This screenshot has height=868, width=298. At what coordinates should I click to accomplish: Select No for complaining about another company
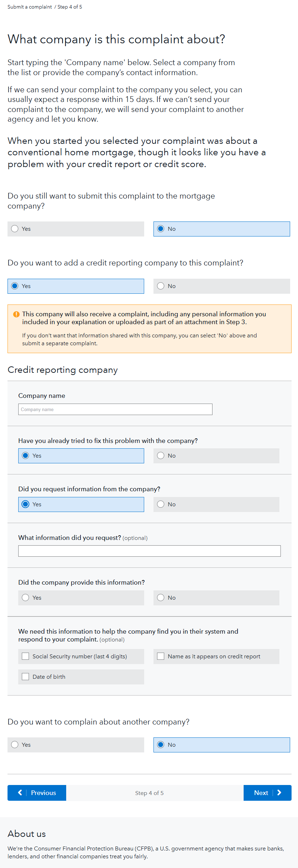point(161,745)
